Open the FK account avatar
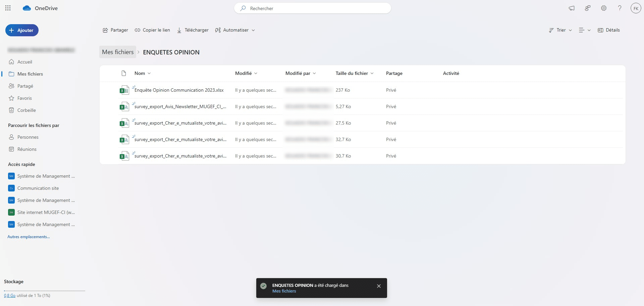Screen dimensions: 644x306 [x=636, y=8]
